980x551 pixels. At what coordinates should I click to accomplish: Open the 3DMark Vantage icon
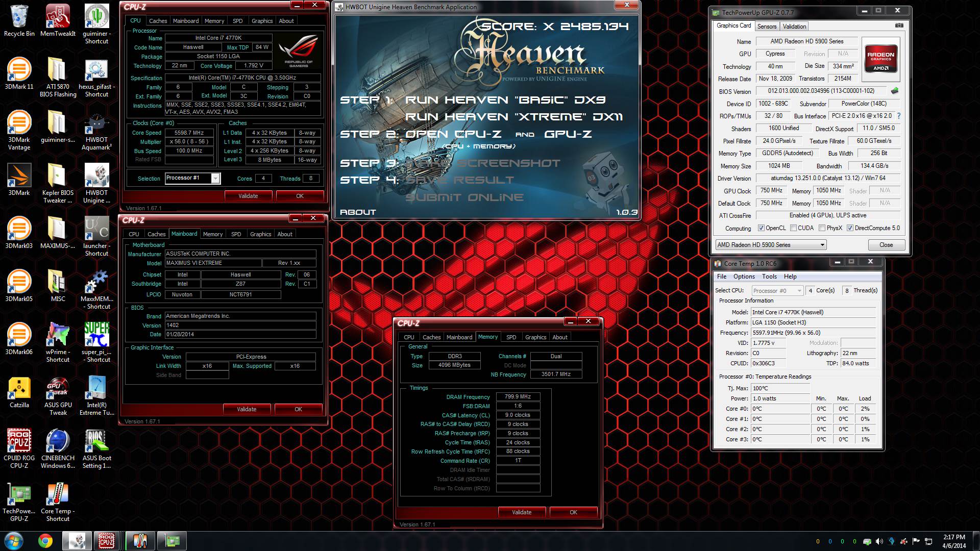click(19, 130)
